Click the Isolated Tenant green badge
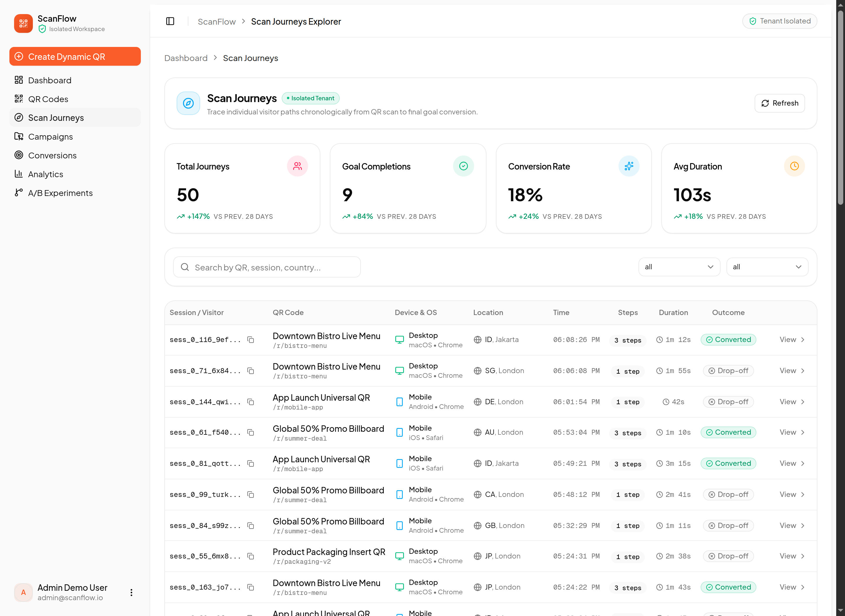Viewport: 845px width, 616px height. point(310,99)
